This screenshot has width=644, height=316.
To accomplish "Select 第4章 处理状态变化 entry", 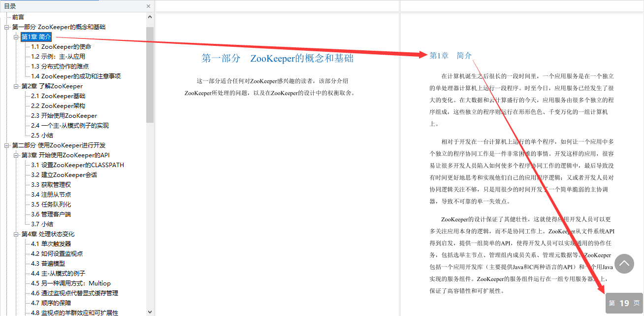I will tap(48, 234).
